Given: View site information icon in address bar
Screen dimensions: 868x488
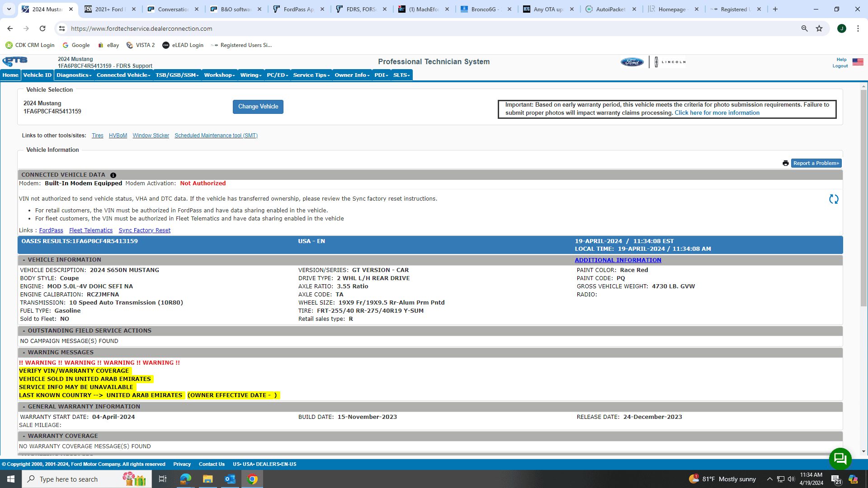Looking at the screenshot, I should 62,28.
